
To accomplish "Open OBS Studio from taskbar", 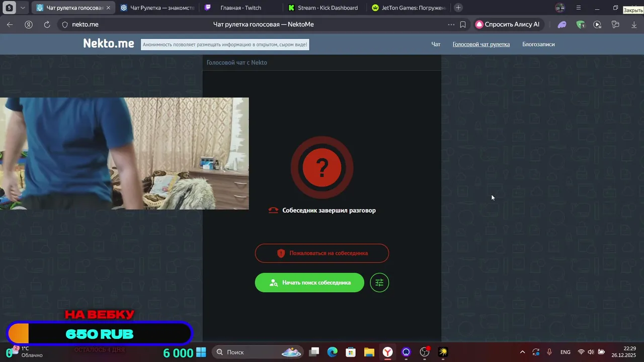I will 425,352.
